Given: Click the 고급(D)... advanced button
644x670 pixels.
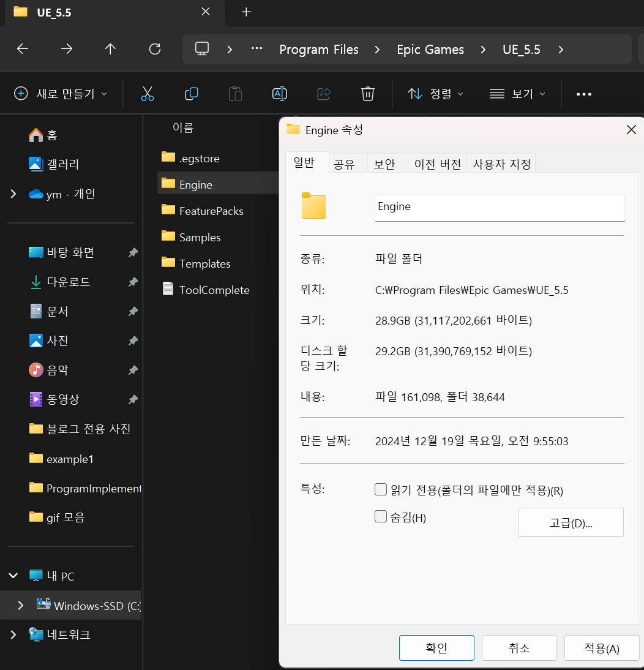Looking at the screenshot, I should [x=571, y=523].
